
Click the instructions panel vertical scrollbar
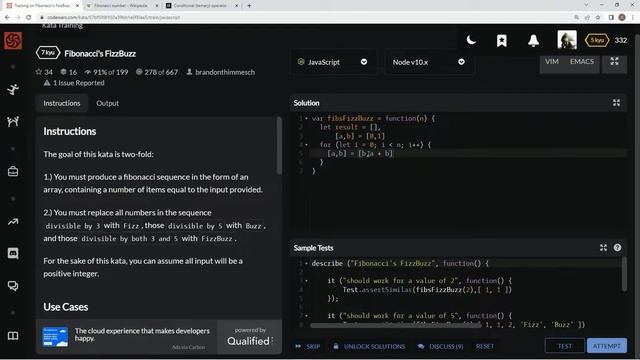[x=279, y=146]
